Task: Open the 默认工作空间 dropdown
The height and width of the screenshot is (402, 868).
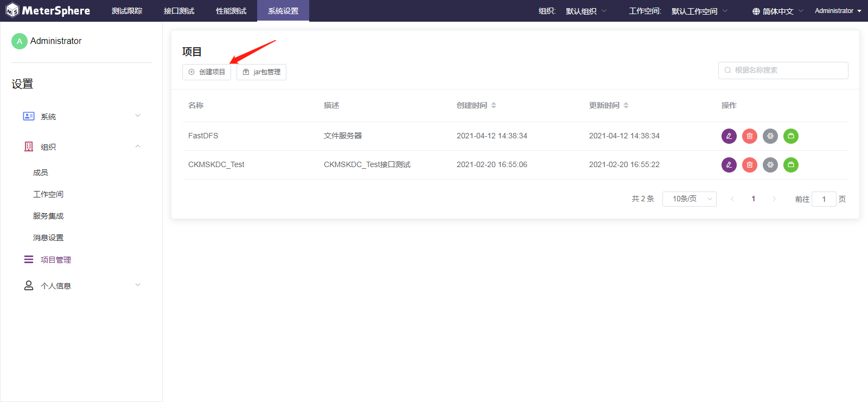Action: pos(700,11)
